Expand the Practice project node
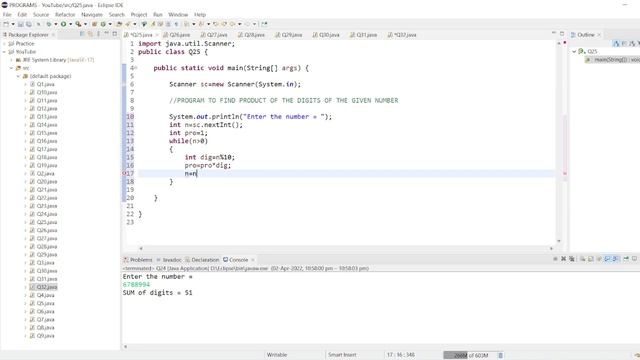The height and width of the screenshot is (360, 640). [x=4, y=44]
